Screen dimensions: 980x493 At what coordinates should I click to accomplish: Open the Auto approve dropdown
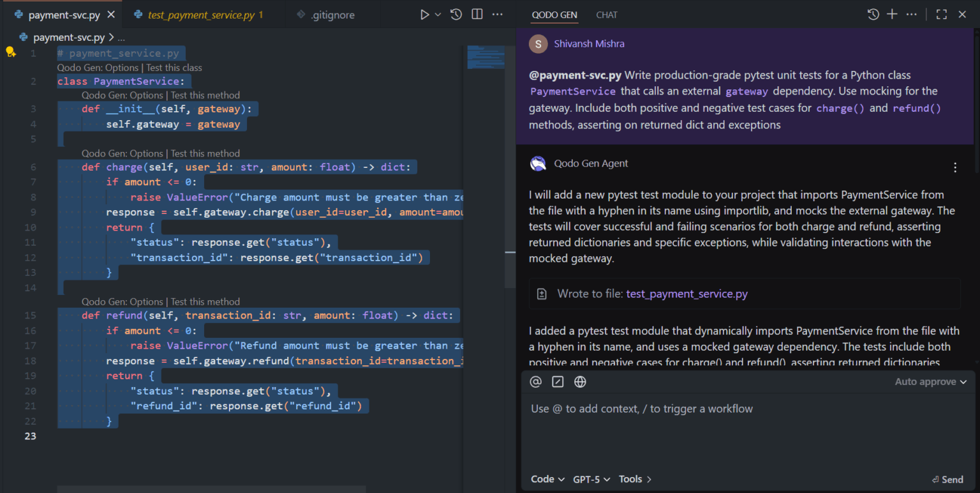point(930,381)
